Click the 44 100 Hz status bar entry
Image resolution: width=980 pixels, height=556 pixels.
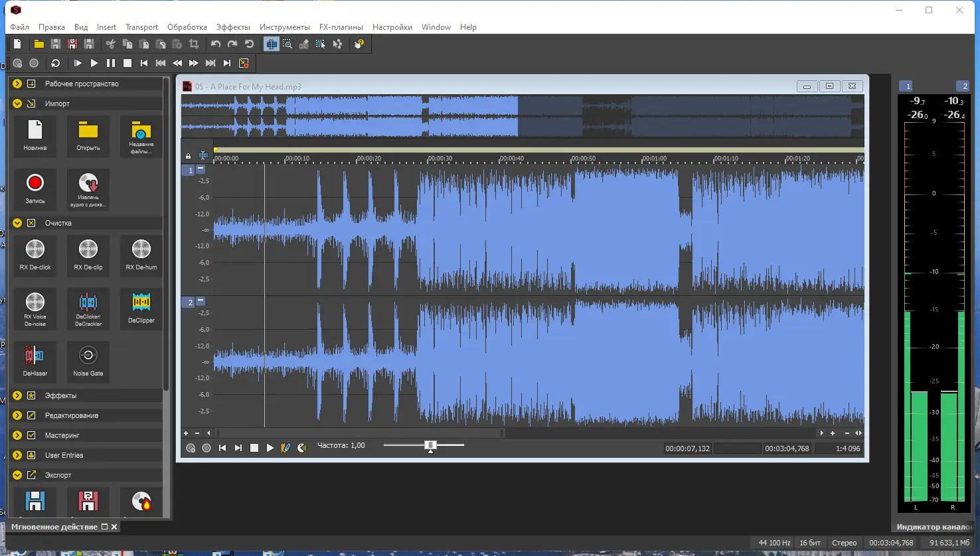[x=774, y=543]
